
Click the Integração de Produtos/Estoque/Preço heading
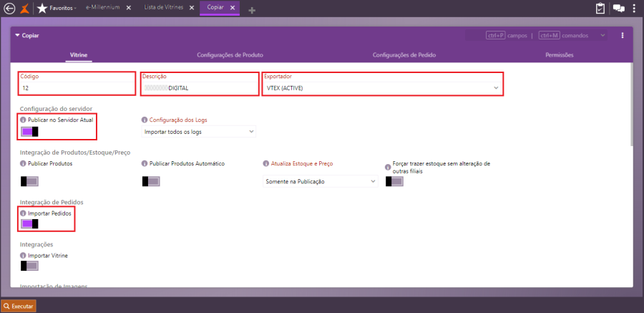[x=75, y=152]
